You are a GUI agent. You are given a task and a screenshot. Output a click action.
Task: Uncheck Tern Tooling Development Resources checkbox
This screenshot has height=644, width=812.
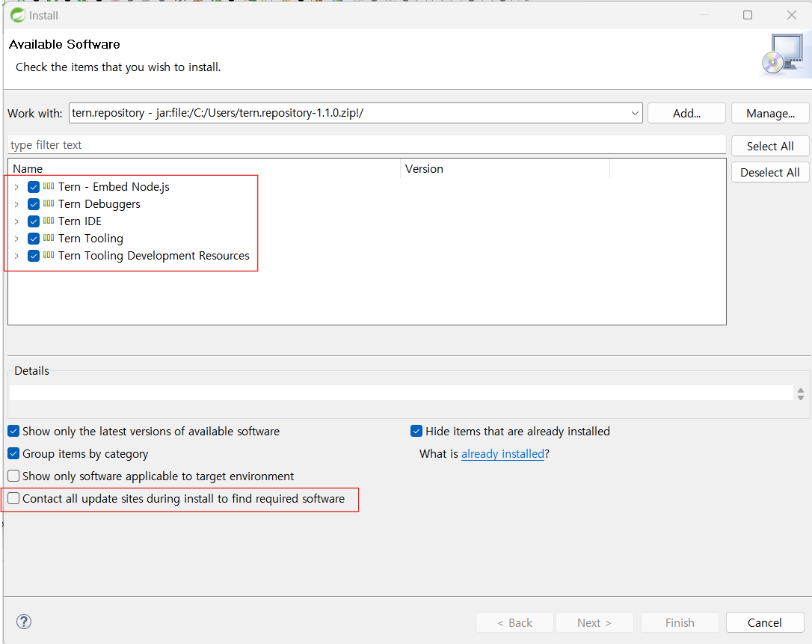coord(34,256)
